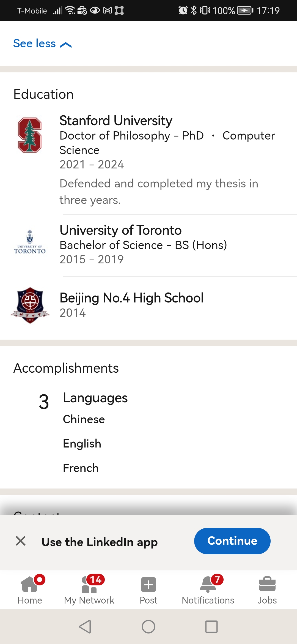Open the Stanford University logo
The width and height of the screenshot is (297, 644).
pyautogui.click(x=30, y=135)
